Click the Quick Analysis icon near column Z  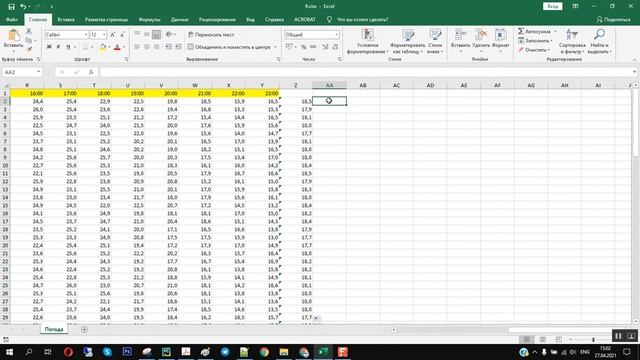coord(317,318)
